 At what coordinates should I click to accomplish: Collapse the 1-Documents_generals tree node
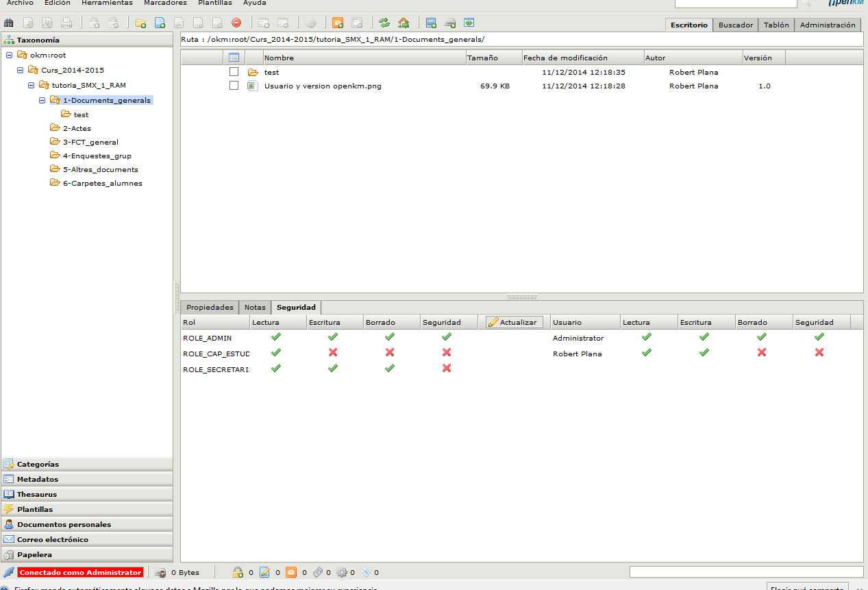click(x=42, y=100)
